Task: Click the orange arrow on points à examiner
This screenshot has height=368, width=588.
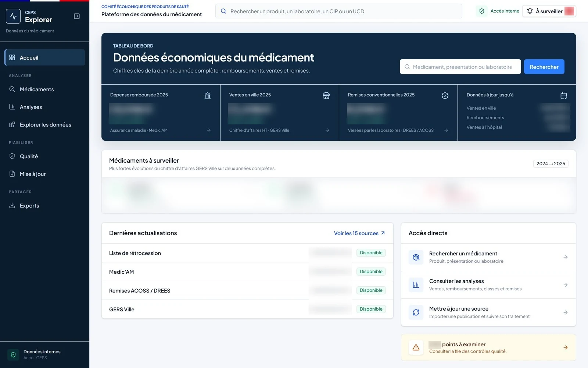Action: click(x=566, y=347)
